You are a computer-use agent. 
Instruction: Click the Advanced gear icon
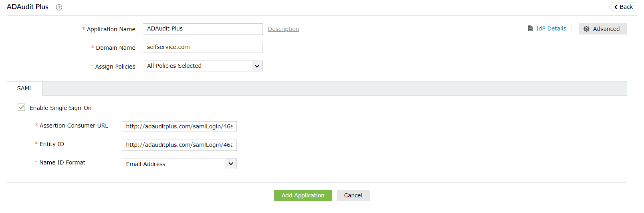click(x=586, y=29)
